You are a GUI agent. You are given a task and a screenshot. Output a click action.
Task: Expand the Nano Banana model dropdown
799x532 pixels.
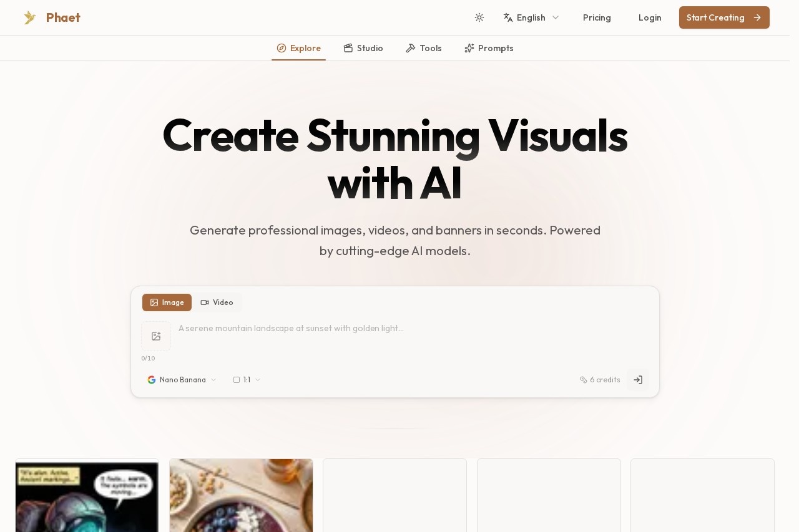point(182,380)
